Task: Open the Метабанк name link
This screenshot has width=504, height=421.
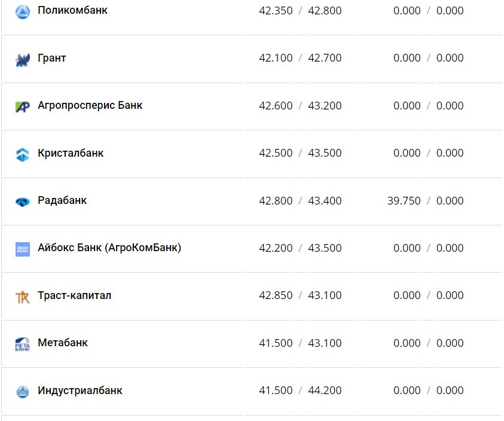Action: click(x=63, y=343)
